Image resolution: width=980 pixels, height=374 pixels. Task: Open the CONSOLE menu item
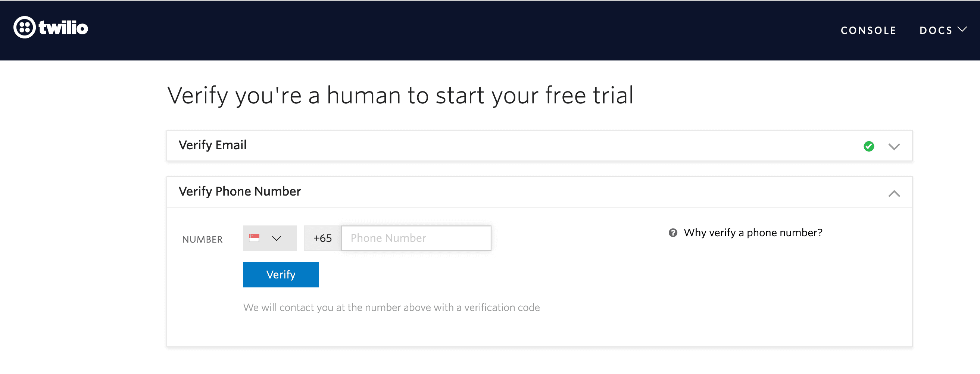click(x=868, y=31)
